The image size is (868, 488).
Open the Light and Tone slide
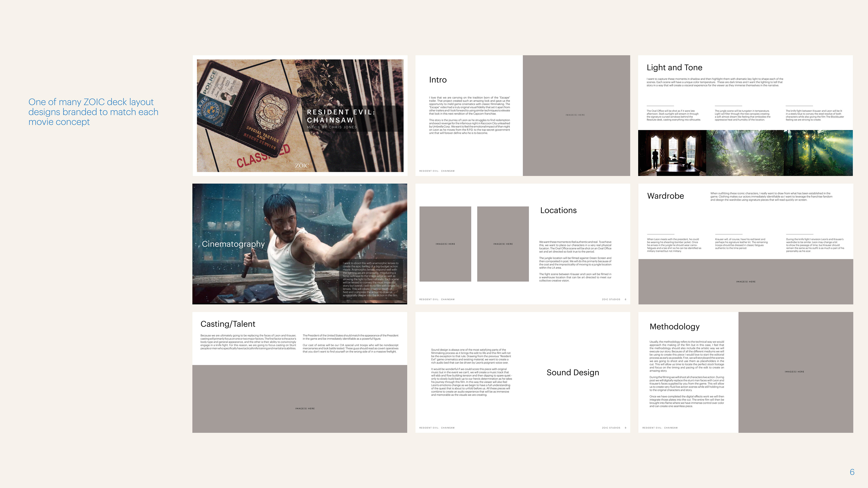pos(674,67)
